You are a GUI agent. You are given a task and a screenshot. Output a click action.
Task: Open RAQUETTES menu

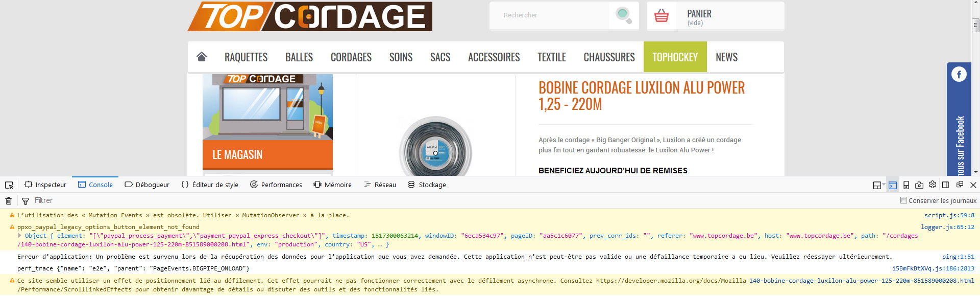[246, 57]
